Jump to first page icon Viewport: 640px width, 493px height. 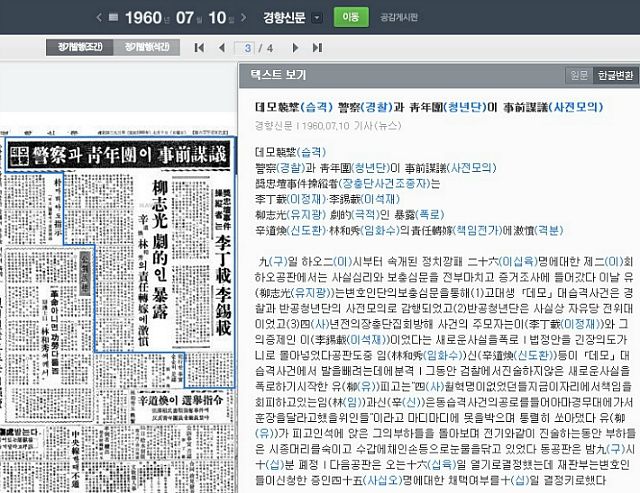pyautogui.click(x=199, y=48)
